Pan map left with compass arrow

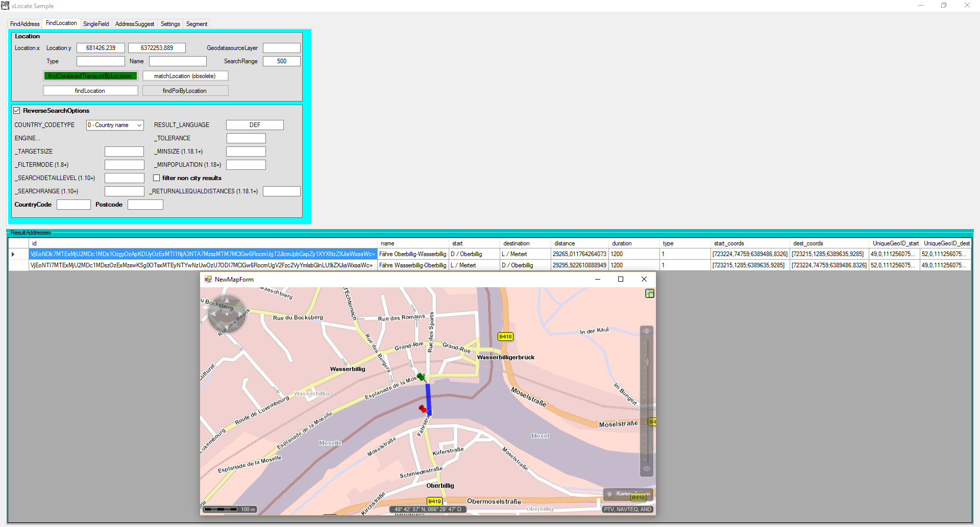(x=213, y=314)
